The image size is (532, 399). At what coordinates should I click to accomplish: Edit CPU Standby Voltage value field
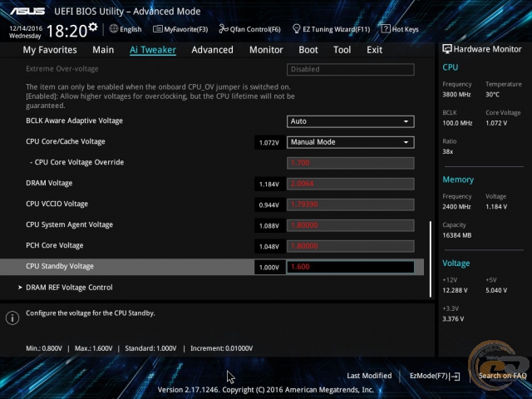(351, 267)
